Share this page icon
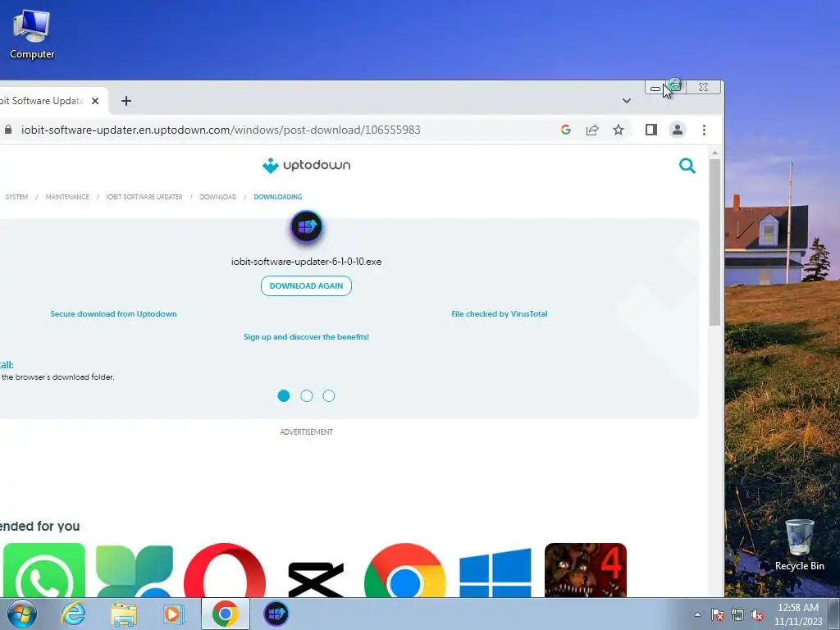840x630 pixels. click(x=592, y=130)
